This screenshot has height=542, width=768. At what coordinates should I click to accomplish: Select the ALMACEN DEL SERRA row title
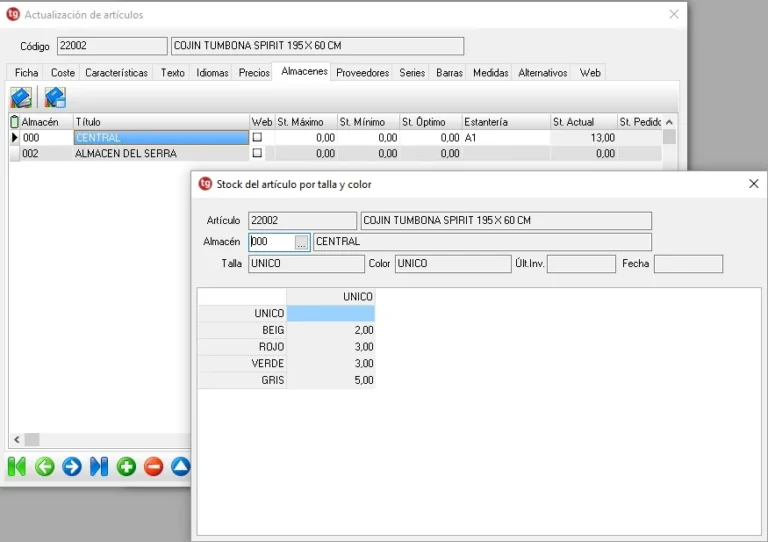161,153
